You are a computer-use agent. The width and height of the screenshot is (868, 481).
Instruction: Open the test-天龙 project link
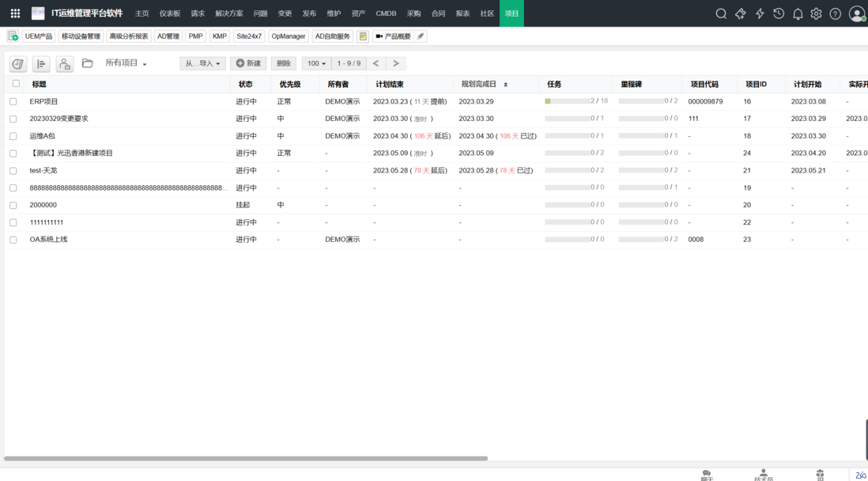coord(43,171)
